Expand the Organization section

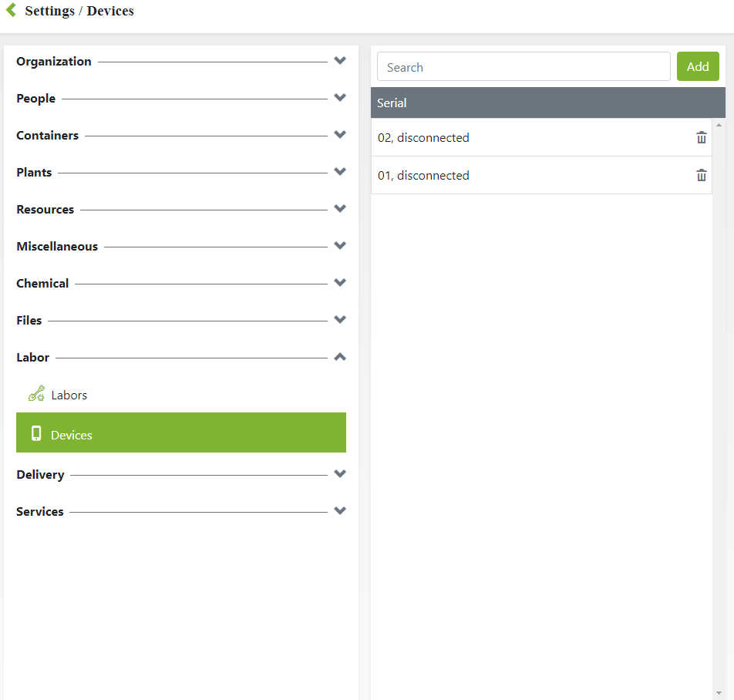(x=339, y=61)
